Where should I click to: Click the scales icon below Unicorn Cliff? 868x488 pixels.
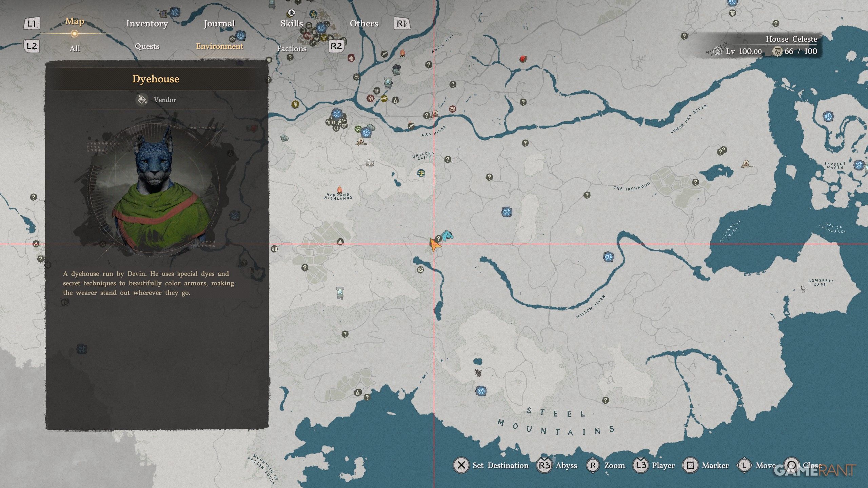click(x=421, y=173)
